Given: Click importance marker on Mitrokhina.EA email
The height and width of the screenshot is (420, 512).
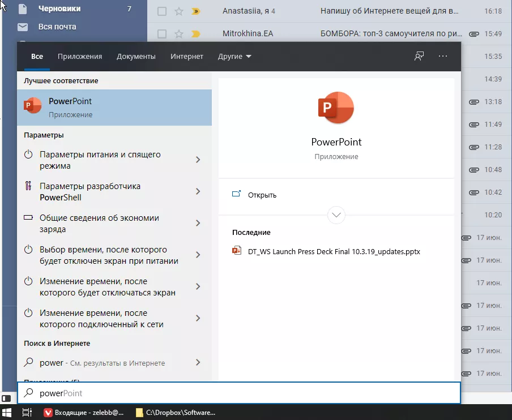Looking at the screenshot, I should pyautogui.click(x=195, y=34).
